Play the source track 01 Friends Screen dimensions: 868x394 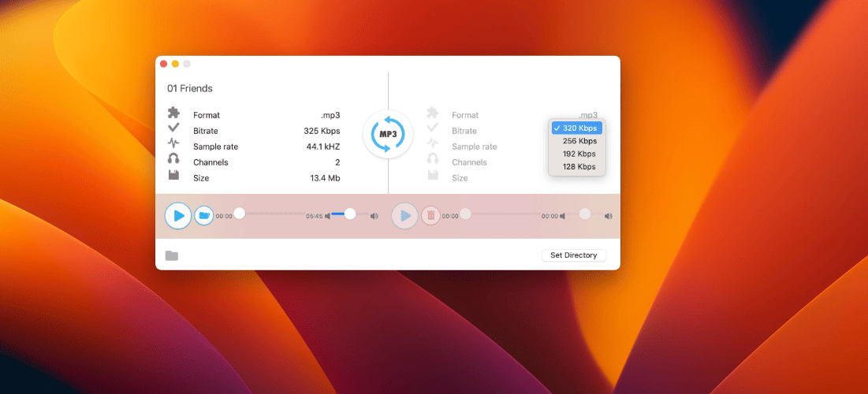pyautogui.click(x=178, y=216)
